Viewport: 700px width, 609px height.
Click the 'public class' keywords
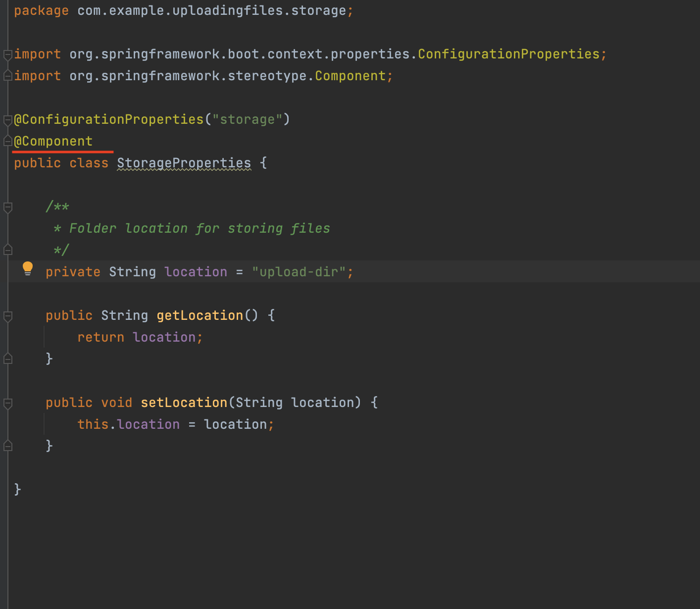pos(61,163)
